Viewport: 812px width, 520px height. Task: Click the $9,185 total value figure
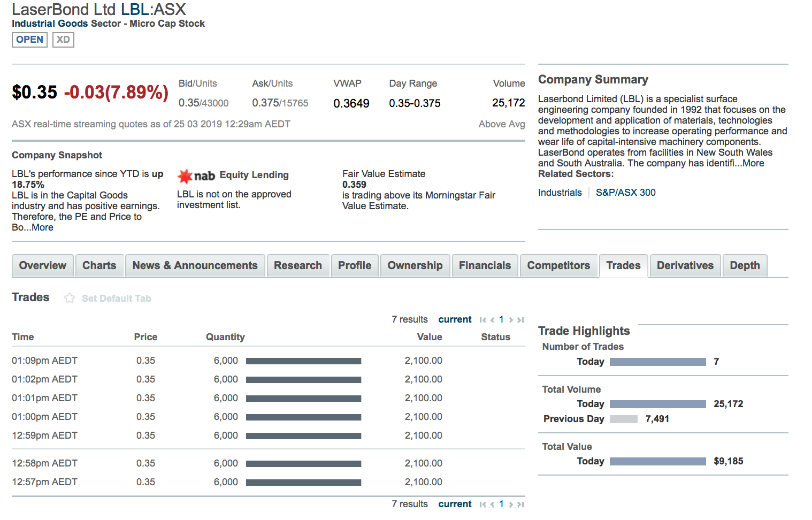729,461
